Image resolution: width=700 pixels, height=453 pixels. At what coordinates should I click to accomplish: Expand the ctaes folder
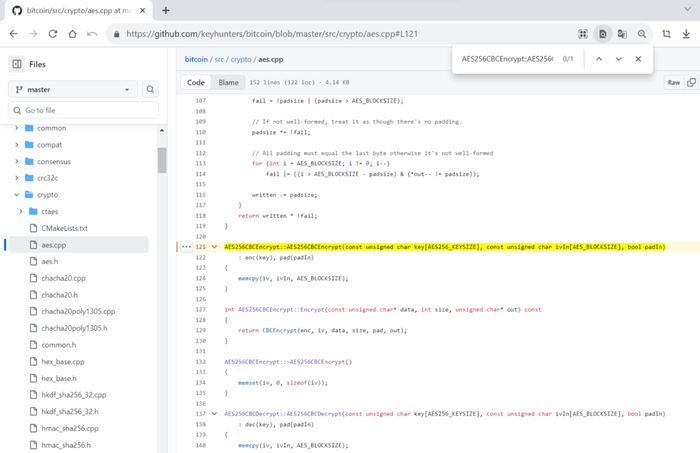coord(21,211)
